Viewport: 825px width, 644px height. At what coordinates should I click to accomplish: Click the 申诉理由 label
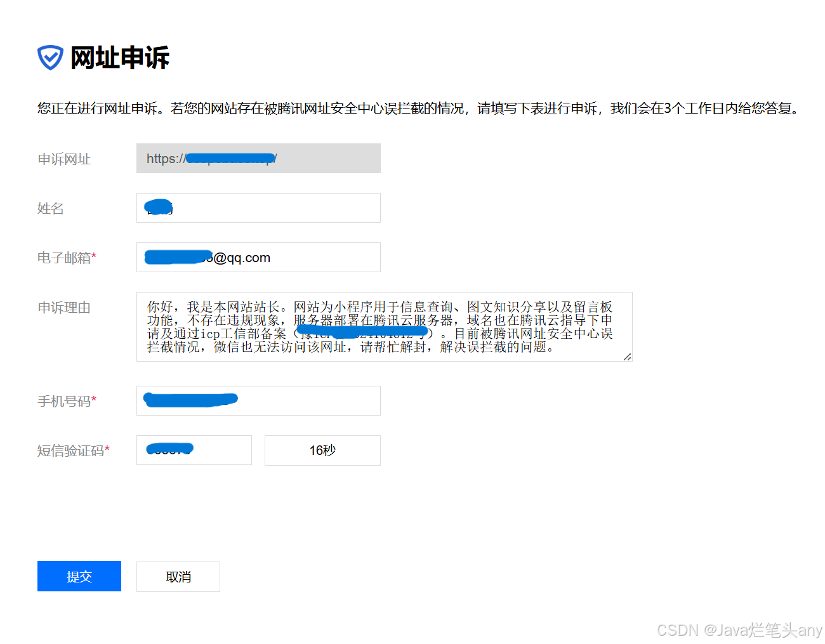tap(64, 308)
